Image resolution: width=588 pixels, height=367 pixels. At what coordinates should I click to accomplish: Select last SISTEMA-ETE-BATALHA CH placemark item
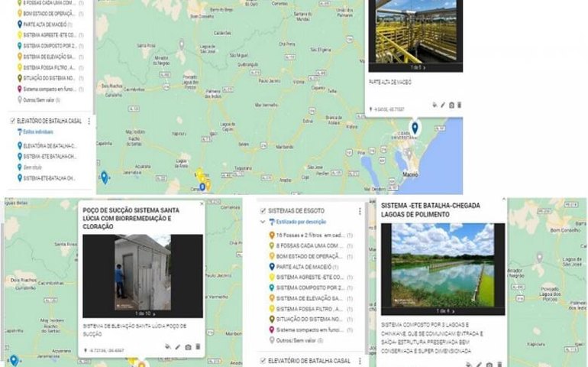point(47,178)
